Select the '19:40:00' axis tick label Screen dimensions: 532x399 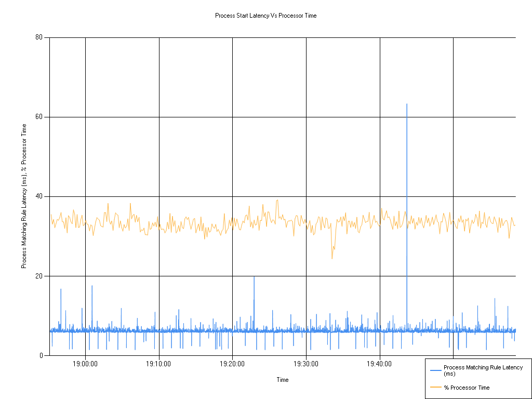click(380, 365)
